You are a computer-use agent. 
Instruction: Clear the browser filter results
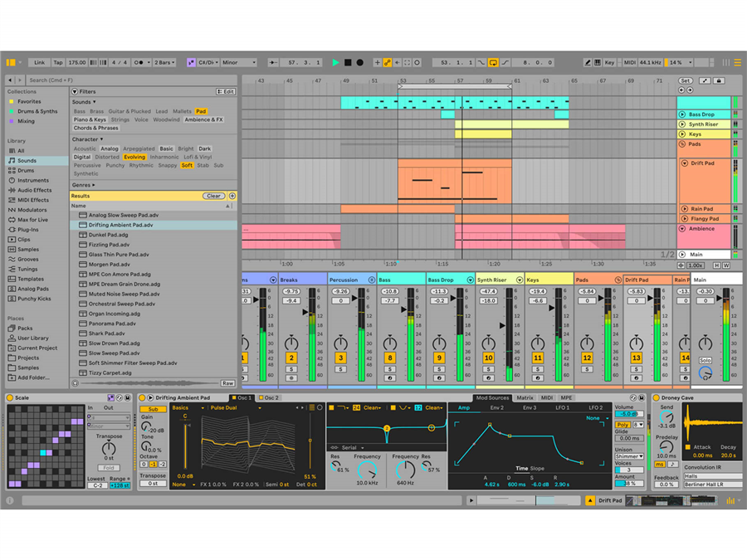(x=213, y=195)
